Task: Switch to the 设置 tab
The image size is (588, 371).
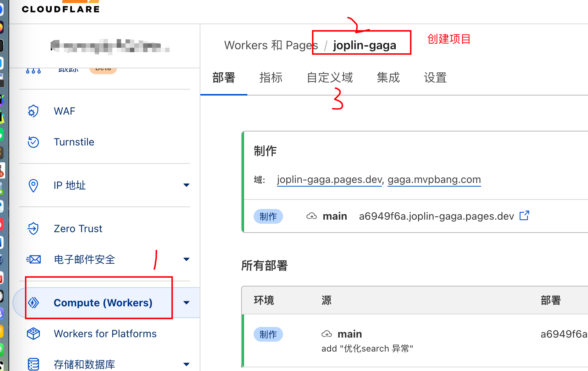Action: 435,78
